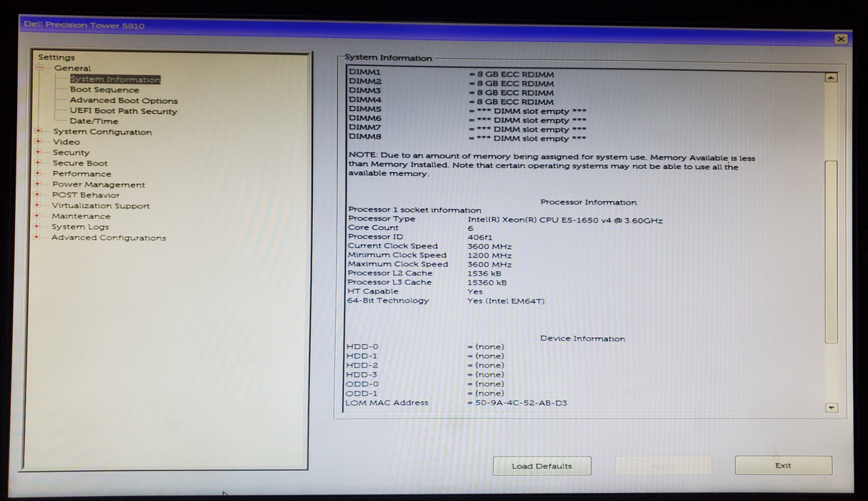Close the BIOS setup window

pos(841,39)
